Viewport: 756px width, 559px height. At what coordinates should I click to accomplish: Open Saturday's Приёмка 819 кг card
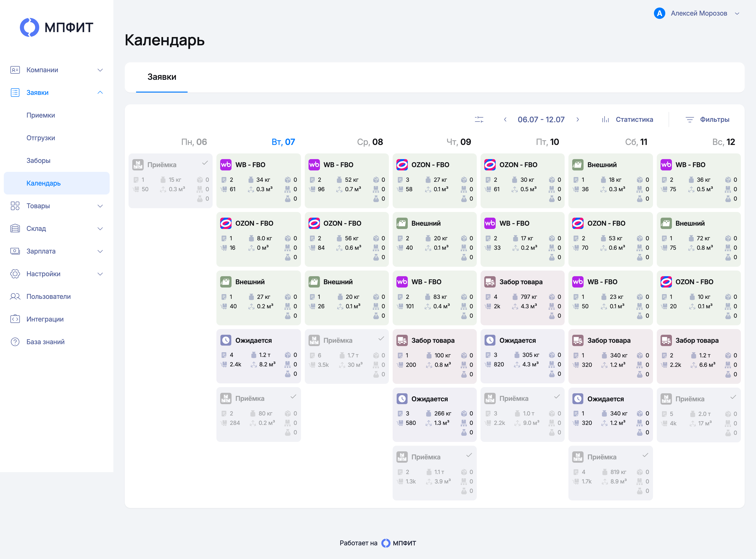[x=610, y=473]
